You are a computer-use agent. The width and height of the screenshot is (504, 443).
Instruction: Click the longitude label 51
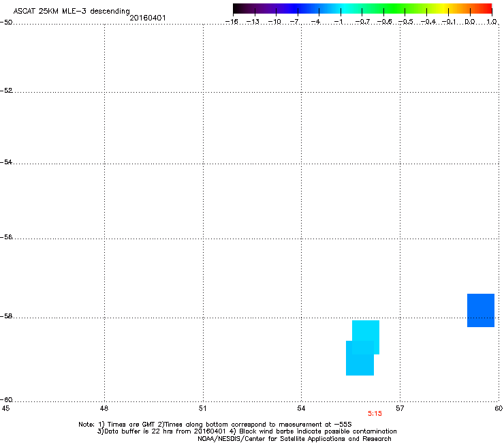(x=202, y=408)
